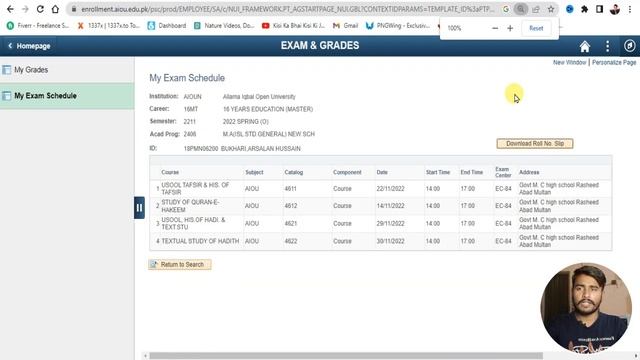The width and height of the screenshot is (640, 360).
Task: Open Dashboard bookmark
Action: tap(167, 25)
